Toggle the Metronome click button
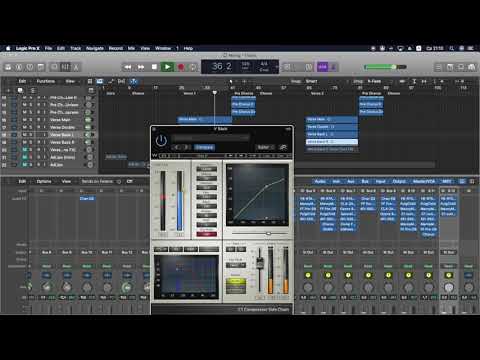480x360 pixels. click(x=333, y=67)
